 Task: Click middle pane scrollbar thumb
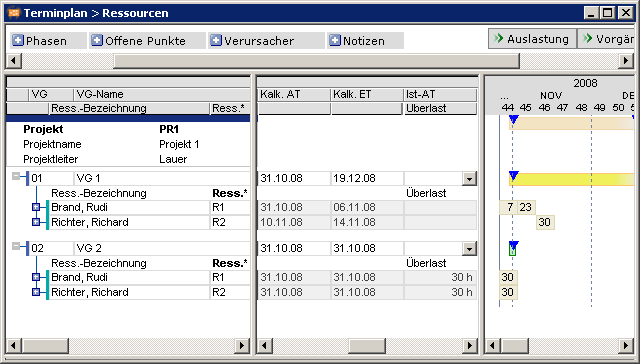click(x=367, y=346)
